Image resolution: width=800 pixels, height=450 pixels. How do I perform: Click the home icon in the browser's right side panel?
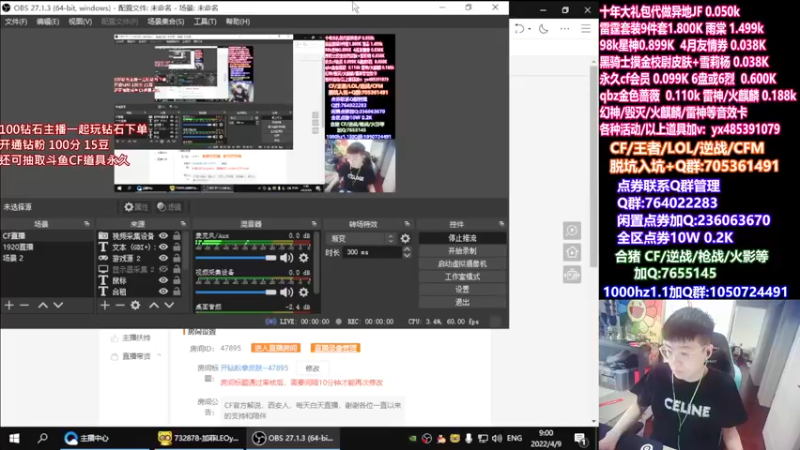coord(572,252)
